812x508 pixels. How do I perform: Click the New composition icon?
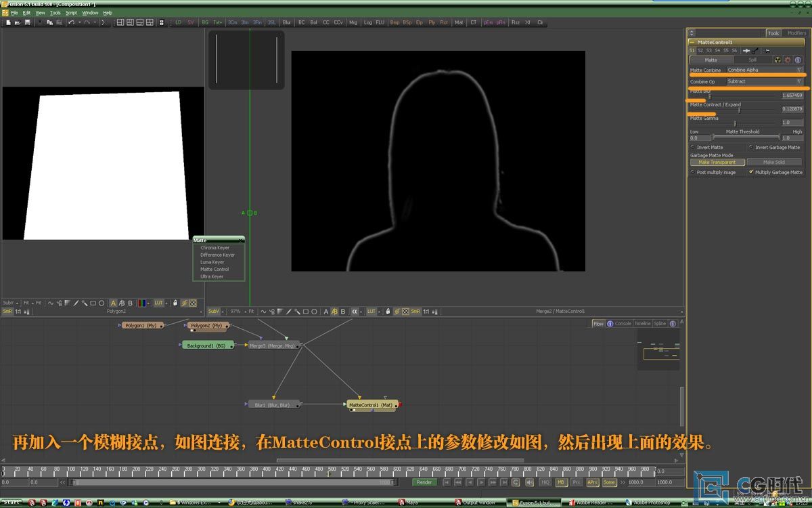coord(8,22)
